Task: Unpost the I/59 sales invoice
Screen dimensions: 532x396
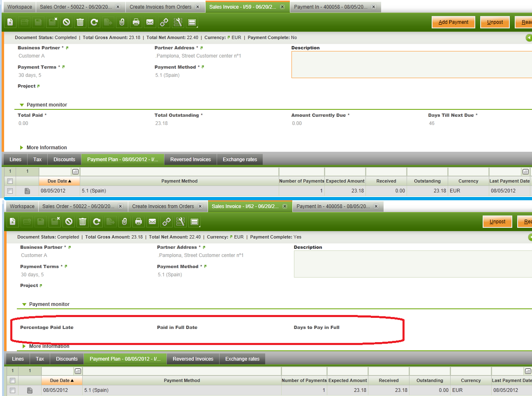Action: [x=495, y=22]
